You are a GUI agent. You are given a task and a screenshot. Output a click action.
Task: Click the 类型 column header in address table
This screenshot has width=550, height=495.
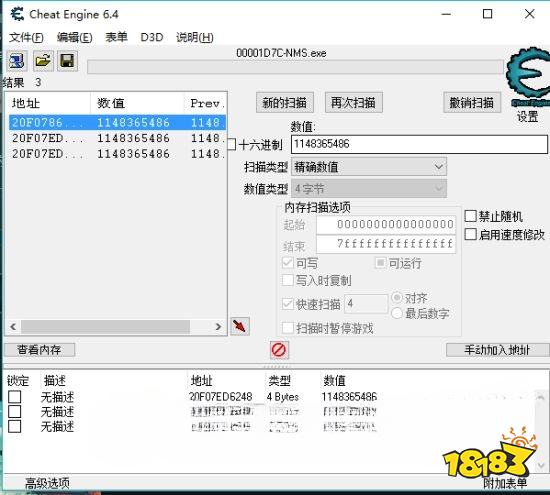click(280, 381)
